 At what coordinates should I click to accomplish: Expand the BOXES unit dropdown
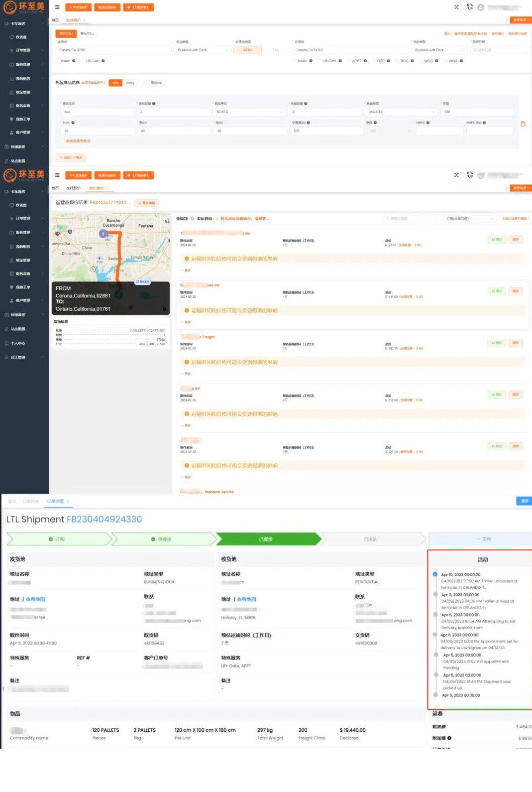point(249,112)
